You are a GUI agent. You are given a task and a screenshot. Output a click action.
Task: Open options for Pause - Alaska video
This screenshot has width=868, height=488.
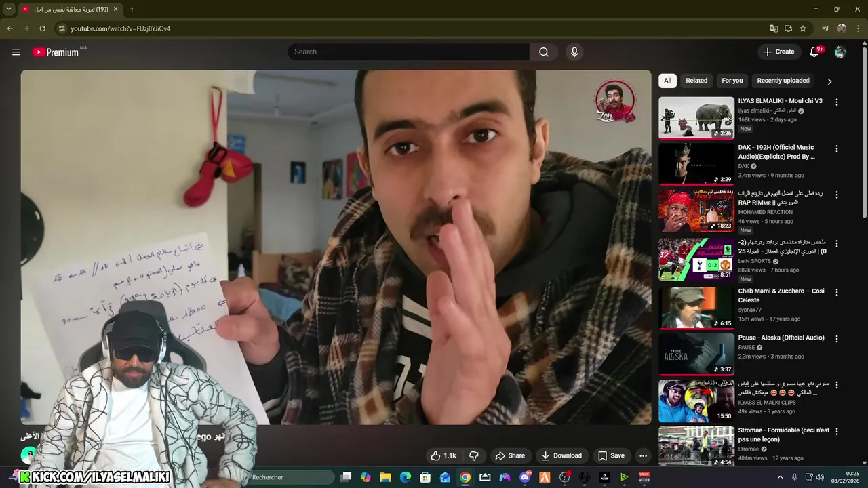pyautogui.click(x=836, y=338)
